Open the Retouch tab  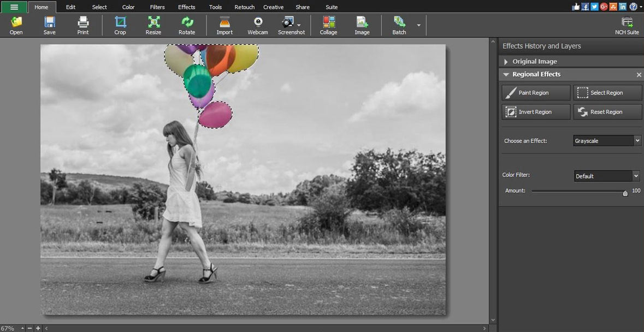pyautogui.click(x=244, y=7)
